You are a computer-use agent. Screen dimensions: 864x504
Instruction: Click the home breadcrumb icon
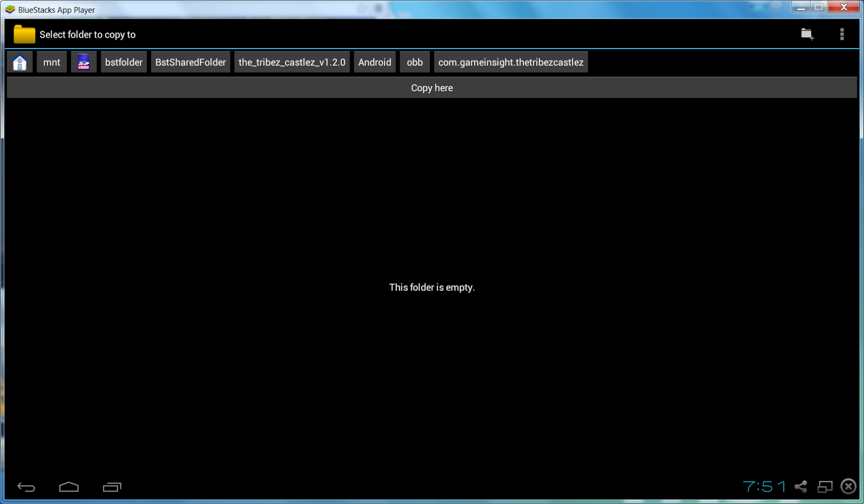click(20, 62)
